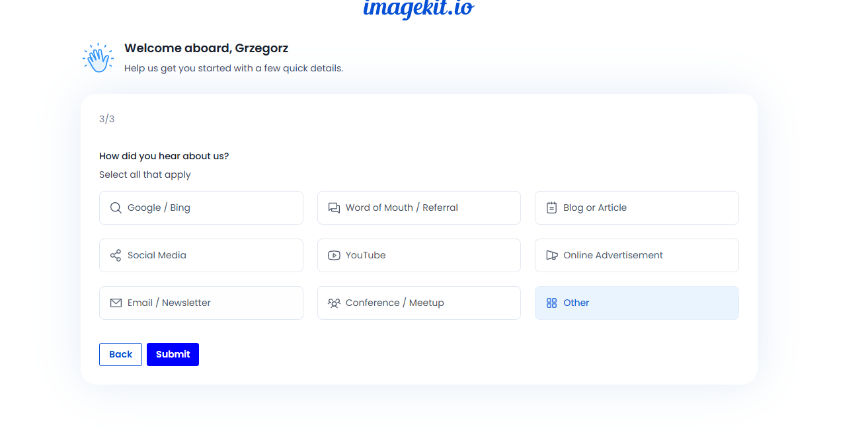Click the chat bubbles icon for Word of Mouth
The width and height of the screenshot is (868, 448).
(x=334, y=207)
